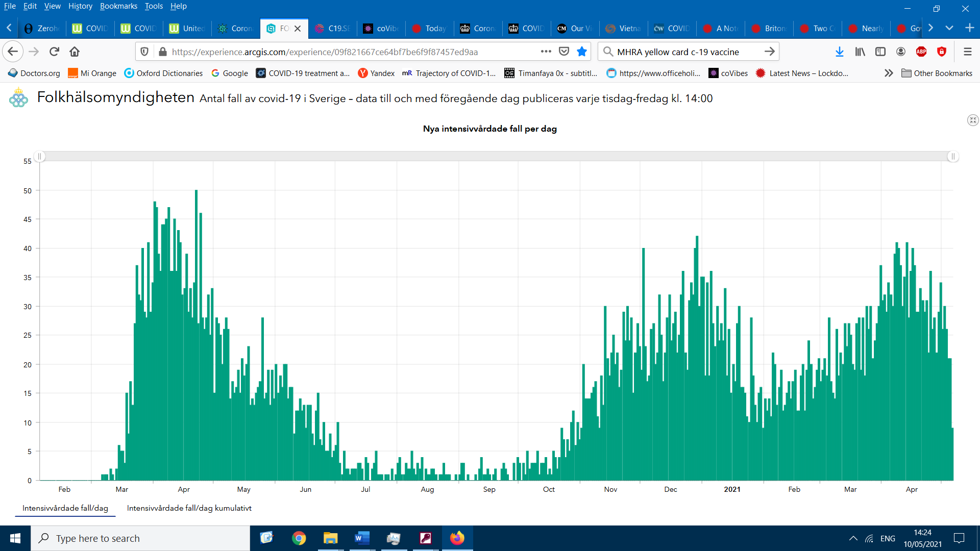
Task: Open the Downloads arrow icon
Action: coord(839,52)
